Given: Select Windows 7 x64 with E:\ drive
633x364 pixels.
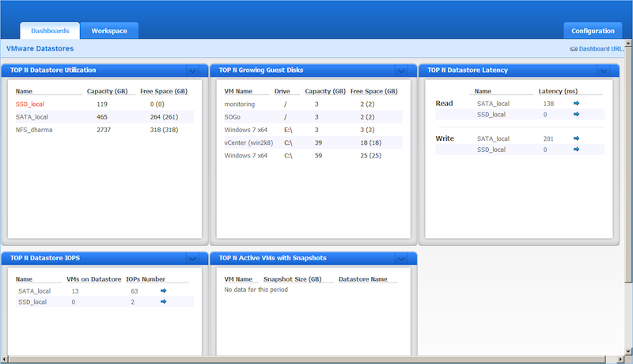Looking at the screenshot, I should pos(313,130).
